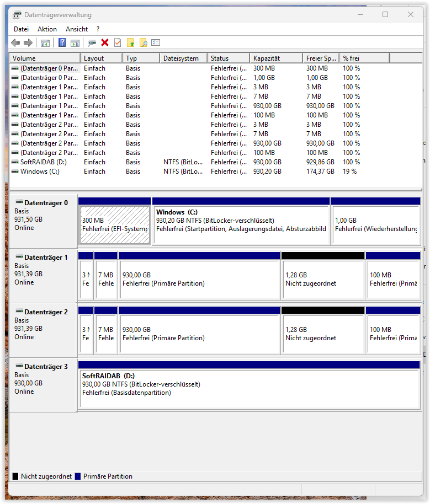Open Help via blue question mark icon
Screen dimensions: 430x504
pos(62,42)
